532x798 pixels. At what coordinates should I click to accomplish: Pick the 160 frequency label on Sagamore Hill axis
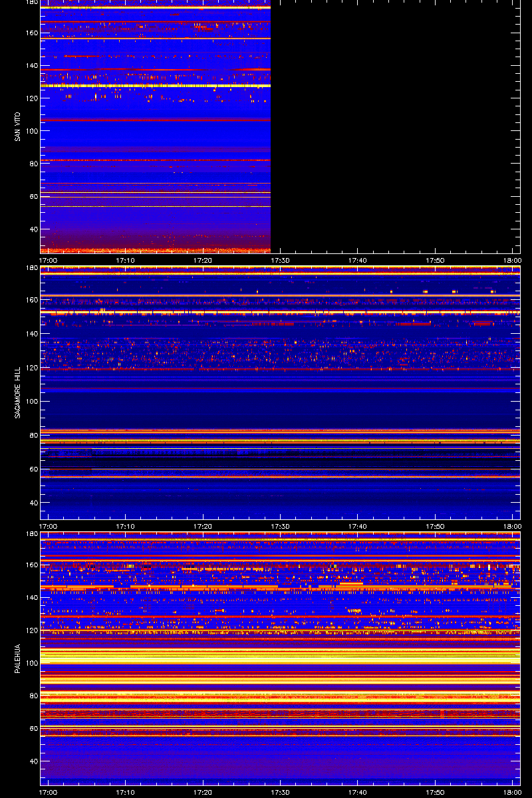click(31, 299)
